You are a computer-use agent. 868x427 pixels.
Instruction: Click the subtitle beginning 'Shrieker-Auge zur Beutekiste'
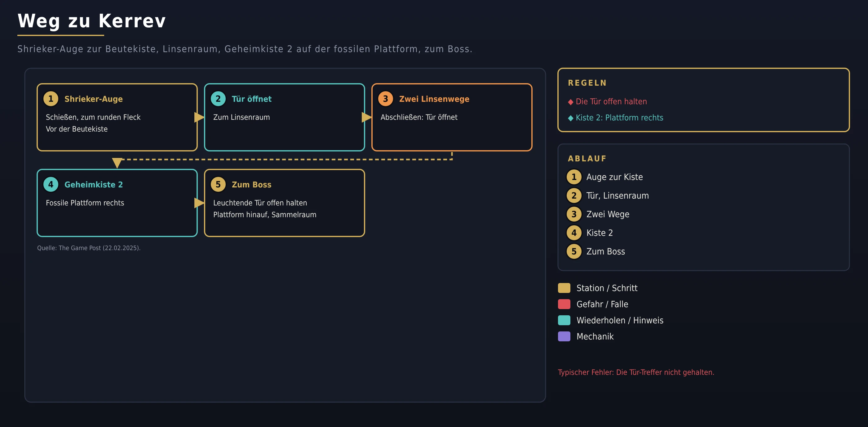tap(245, 49)
